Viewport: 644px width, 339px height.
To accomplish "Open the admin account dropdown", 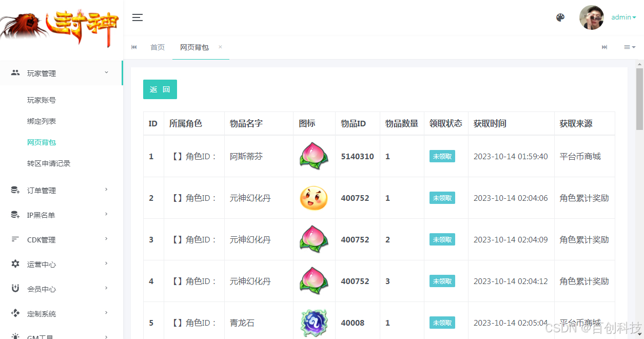I will pyautogui.click(x=623, y=17).
